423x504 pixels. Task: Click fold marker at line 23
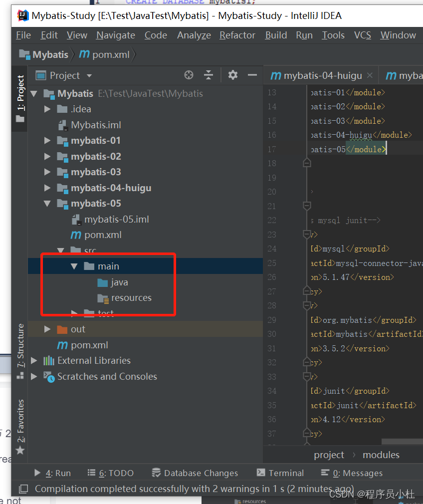point(307,235)
